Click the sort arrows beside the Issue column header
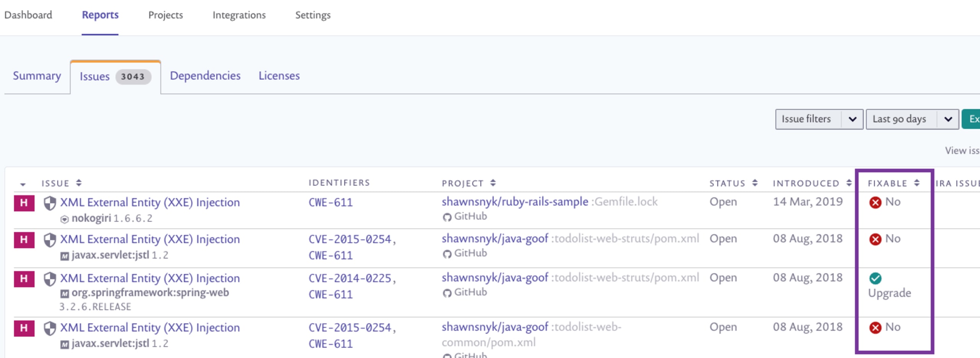 pyautogui.click(x=79, y=183)
